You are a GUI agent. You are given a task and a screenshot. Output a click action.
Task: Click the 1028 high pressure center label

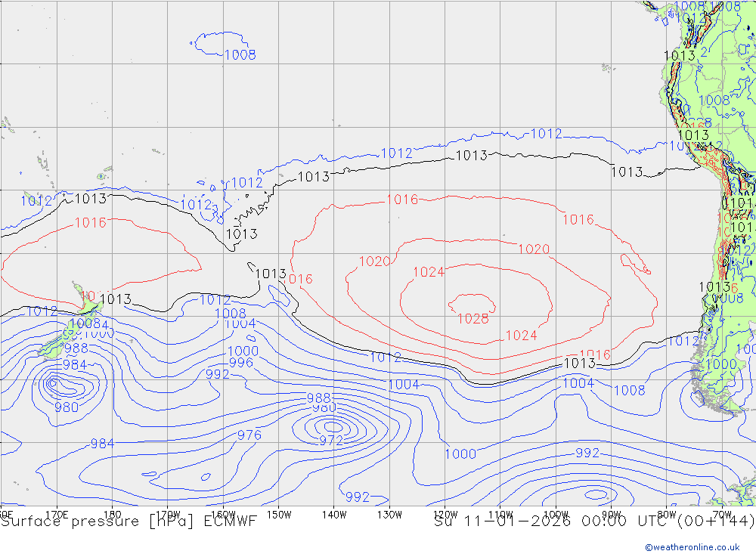pyautogui.click(x=473, y=319)
